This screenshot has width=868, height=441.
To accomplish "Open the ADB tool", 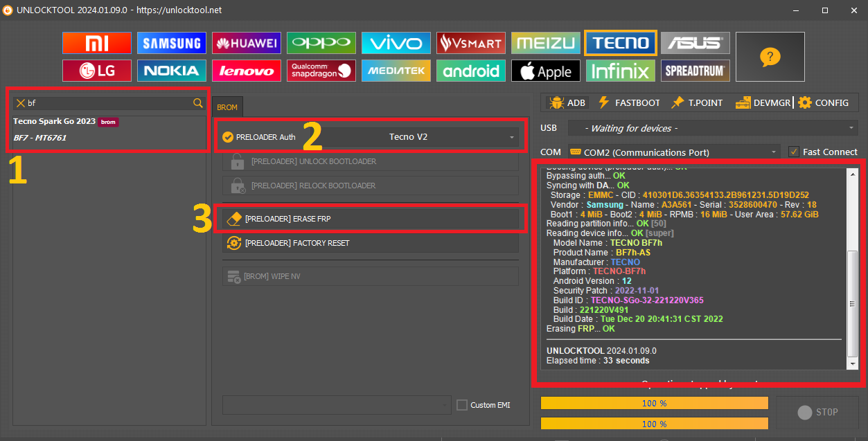I will click(x=567, y=102).
